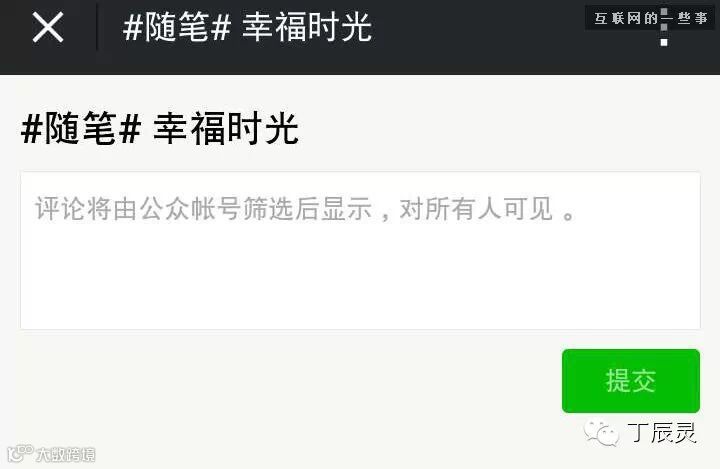Close the comment page with X icon
Screen dimensions: 720x469
pos(48,28)
